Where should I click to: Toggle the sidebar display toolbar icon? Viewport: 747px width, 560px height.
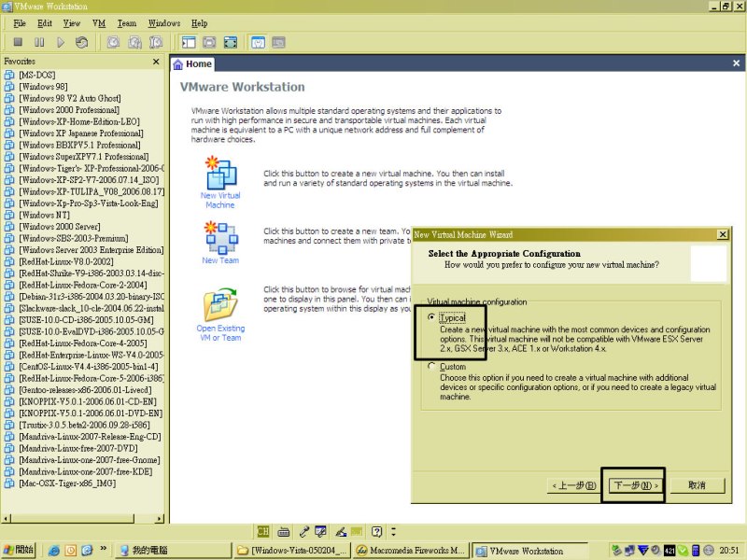189,42
